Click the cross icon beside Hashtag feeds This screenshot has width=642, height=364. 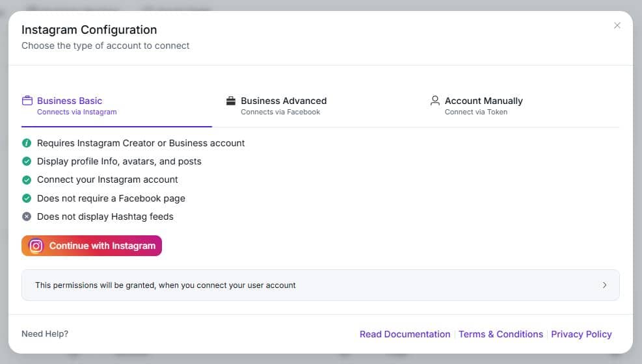click(27, 216)
